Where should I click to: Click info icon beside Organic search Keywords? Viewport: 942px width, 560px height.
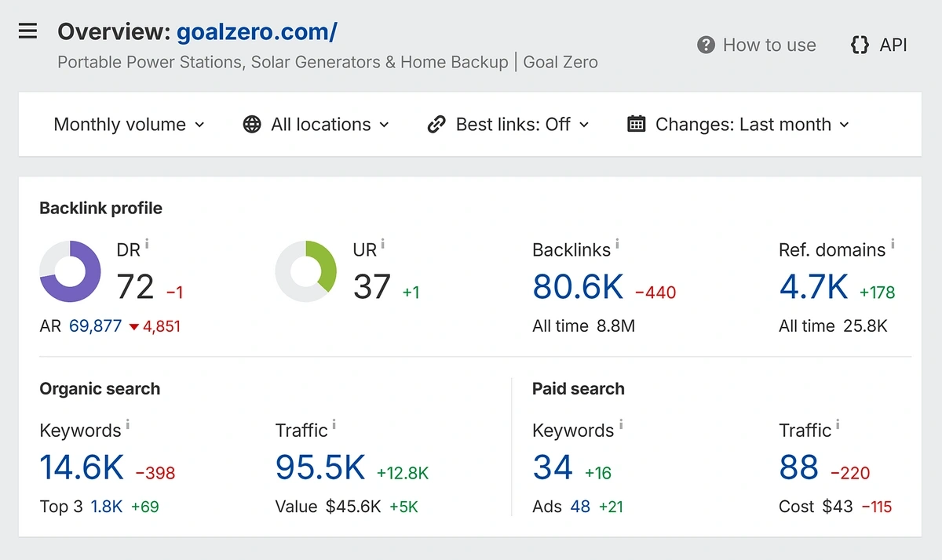[128, 425]
